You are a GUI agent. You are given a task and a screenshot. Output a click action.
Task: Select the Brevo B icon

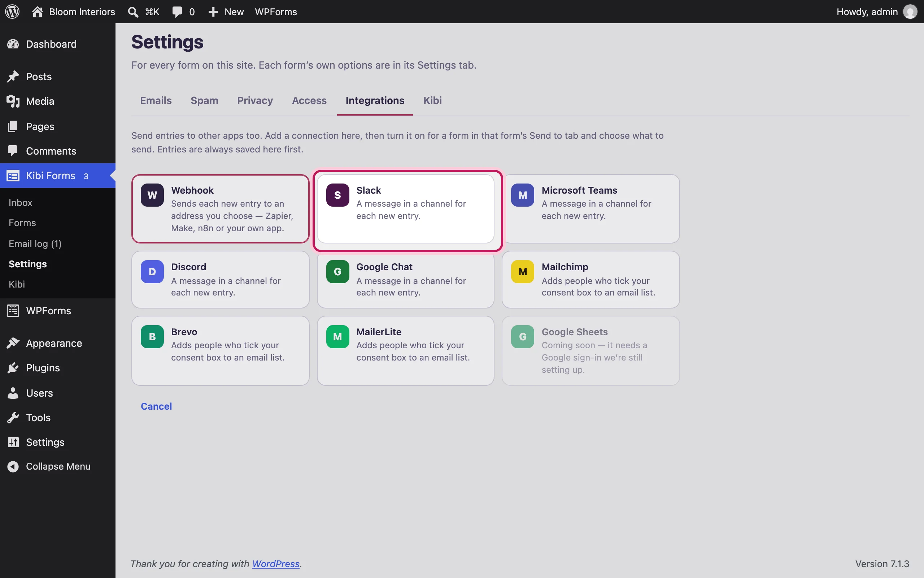click(x=152, y=336)
